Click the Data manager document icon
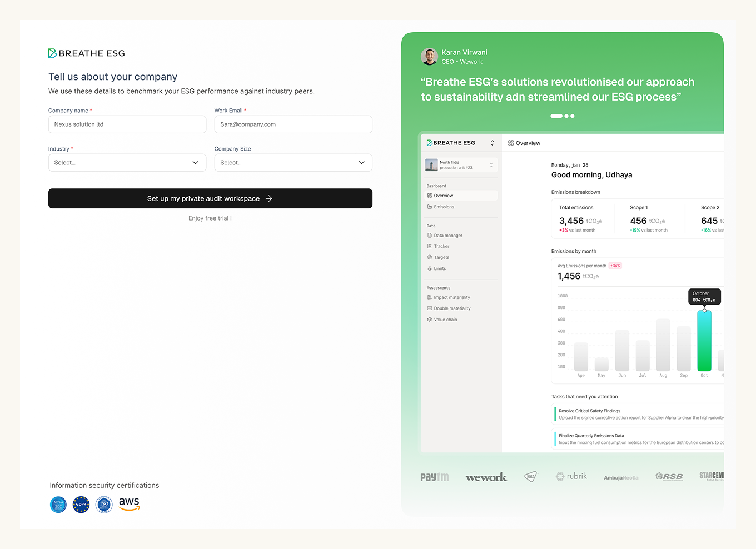 tap(430, 236)
